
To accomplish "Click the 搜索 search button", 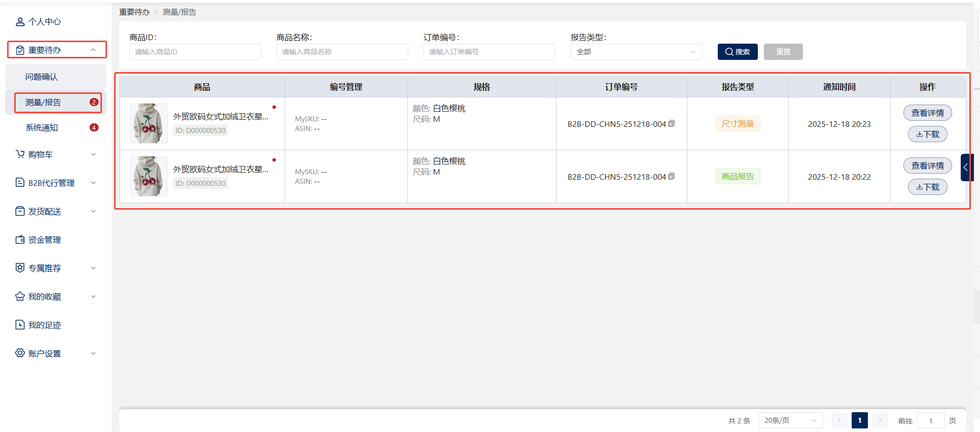I will click(x=738, y=52).
